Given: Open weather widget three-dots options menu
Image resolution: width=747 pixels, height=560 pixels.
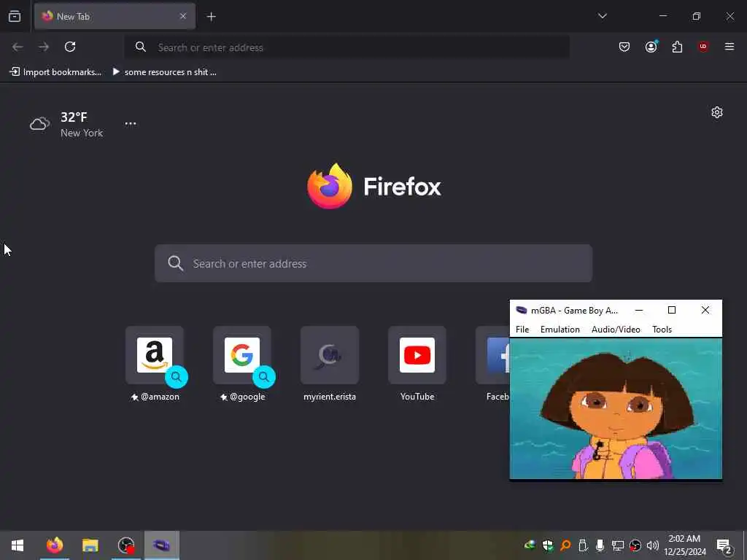Looking at the screenshot, I should coord(131,123).
